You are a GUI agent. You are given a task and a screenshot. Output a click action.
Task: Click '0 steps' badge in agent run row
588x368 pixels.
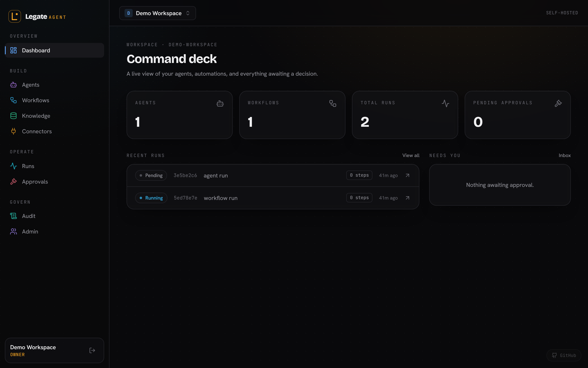click(359, 175)
